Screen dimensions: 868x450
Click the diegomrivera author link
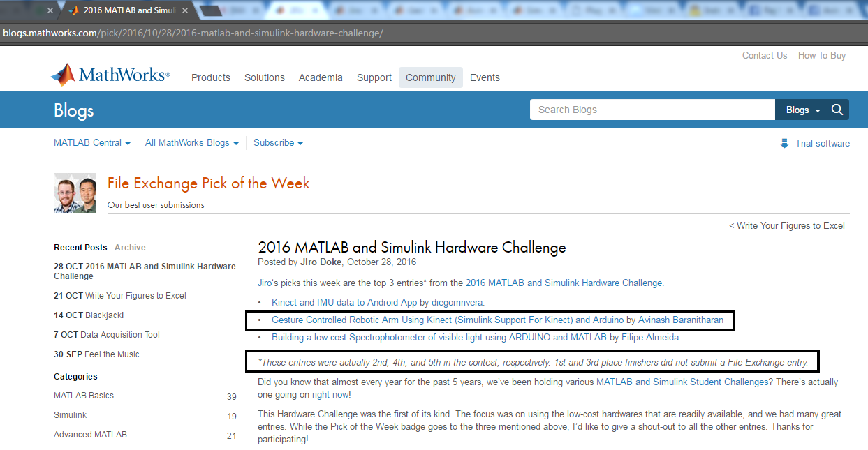[457, 303]
